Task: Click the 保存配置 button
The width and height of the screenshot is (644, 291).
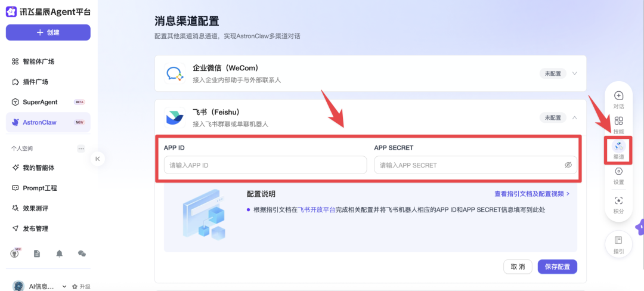Action: pos(557,267)
